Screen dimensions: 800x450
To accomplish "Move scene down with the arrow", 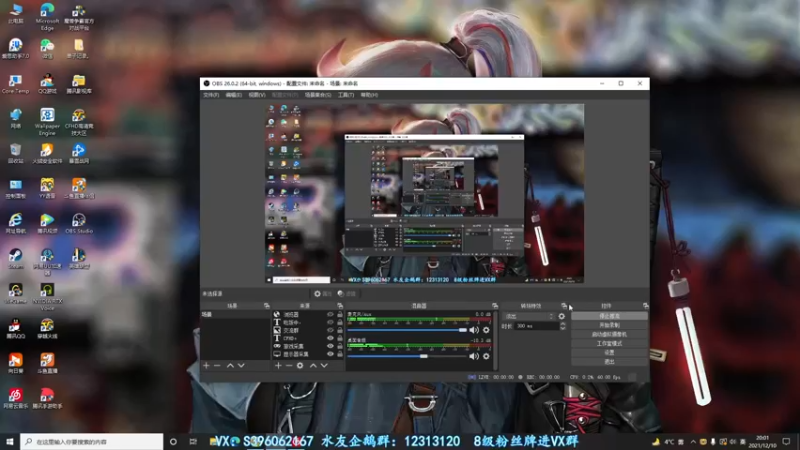I will coord(241,366).
